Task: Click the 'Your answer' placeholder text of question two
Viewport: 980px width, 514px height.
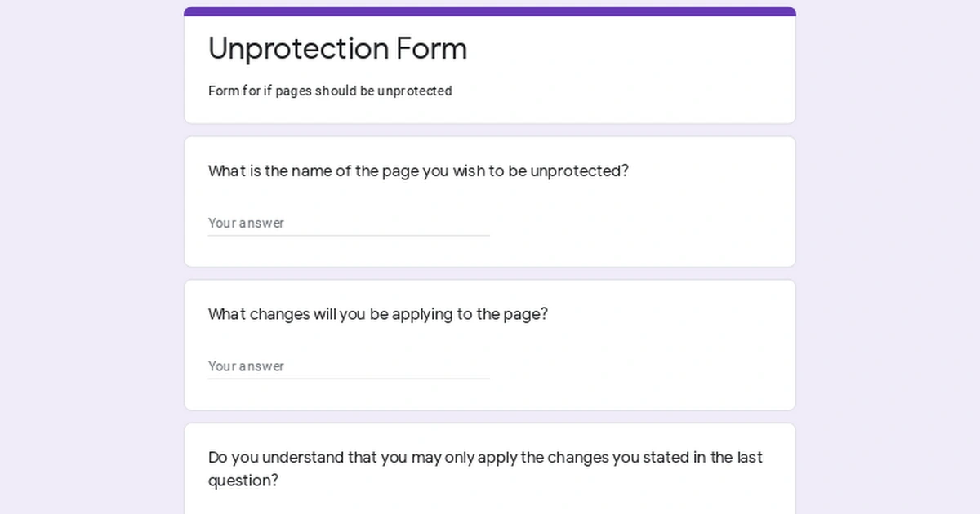Action: [x=246, y=366]
